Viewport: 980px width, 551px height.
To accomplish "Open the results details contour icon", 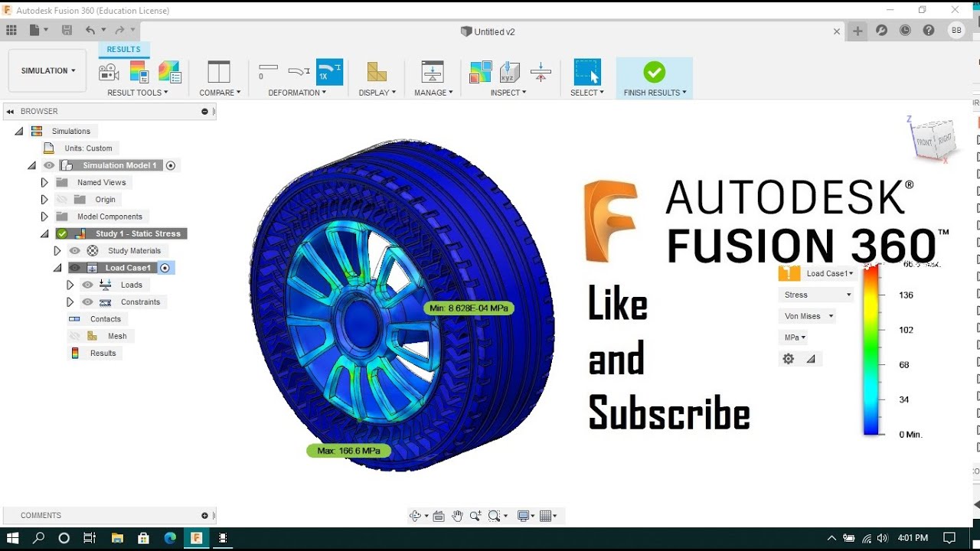I will point(169,72).
